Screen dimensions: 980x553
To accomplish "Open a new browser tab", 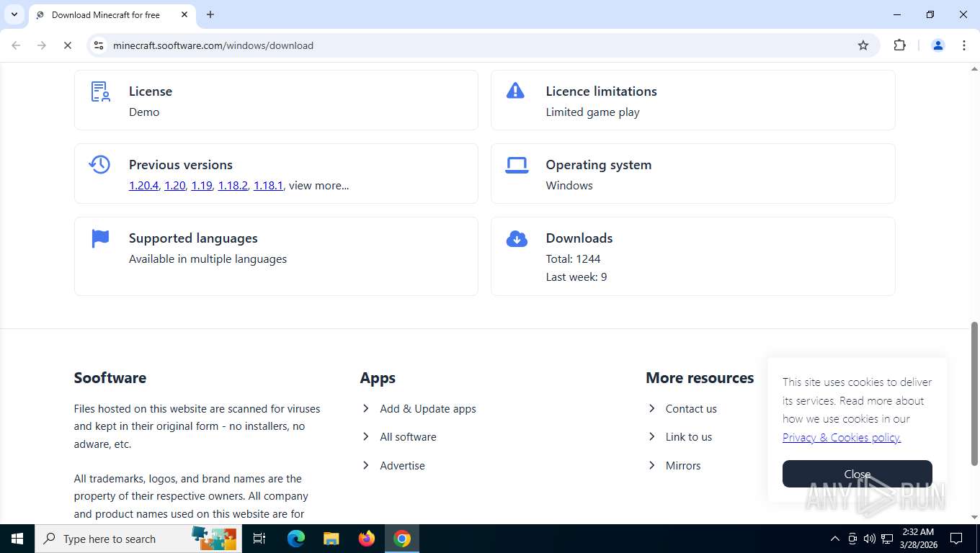I will [210, 14].
